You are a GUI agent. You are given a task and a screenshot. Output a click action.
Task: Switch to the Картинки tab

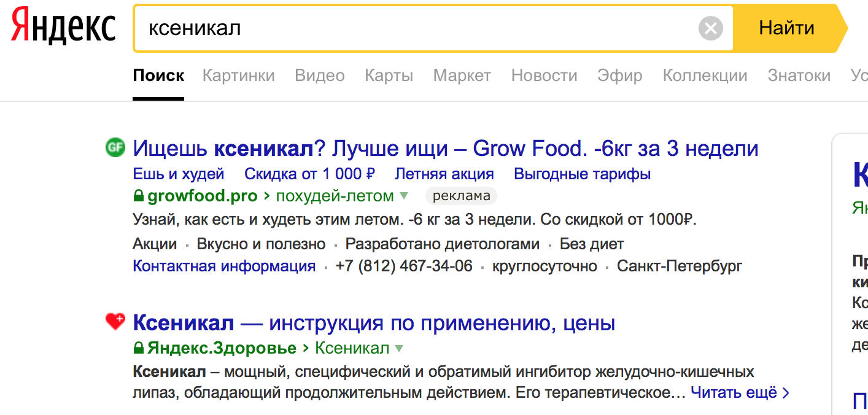238,76
